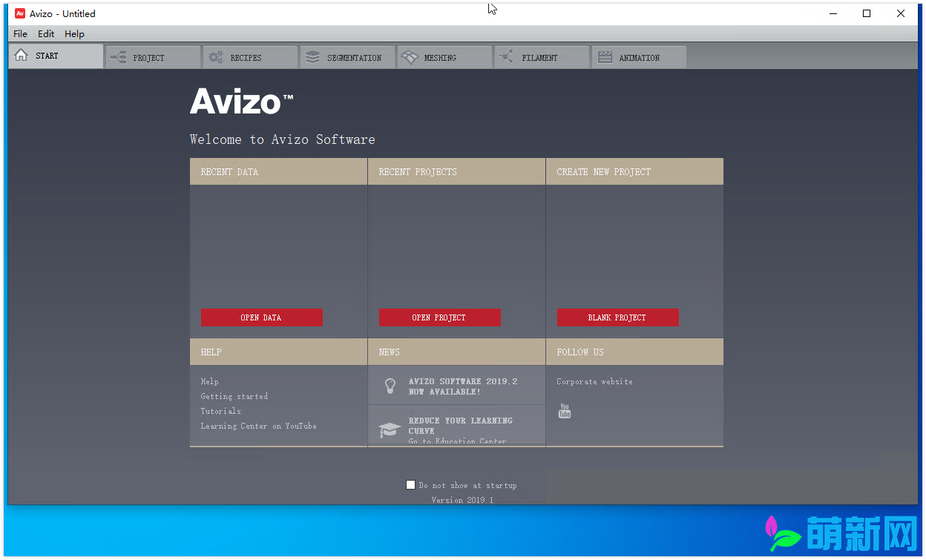This screenshot has width=926, height=560.
Task: Click the Avizo - Untitled window title
Action: 62,13
